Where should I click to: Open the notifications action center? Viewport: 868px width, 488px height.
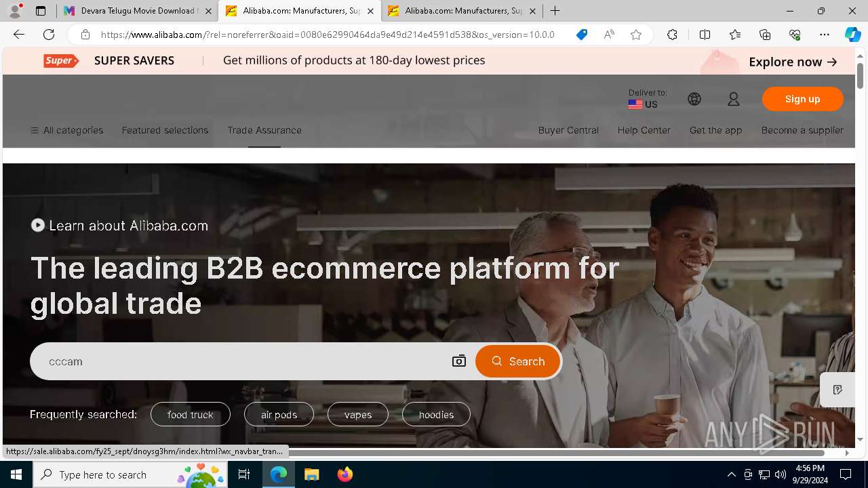click(x=846, y=474)
